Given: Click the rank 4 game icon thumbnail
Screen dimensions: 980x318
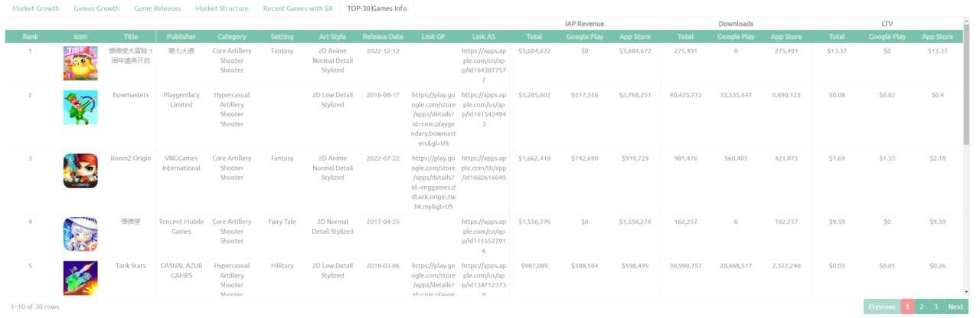Looking at the screenshot, I should coord(80,234).
